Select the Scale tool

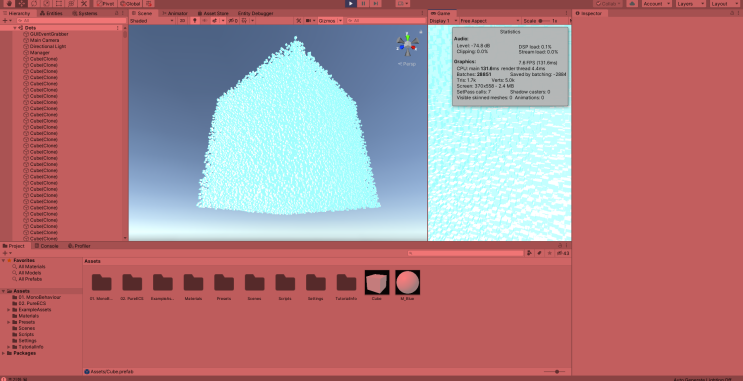46,3
